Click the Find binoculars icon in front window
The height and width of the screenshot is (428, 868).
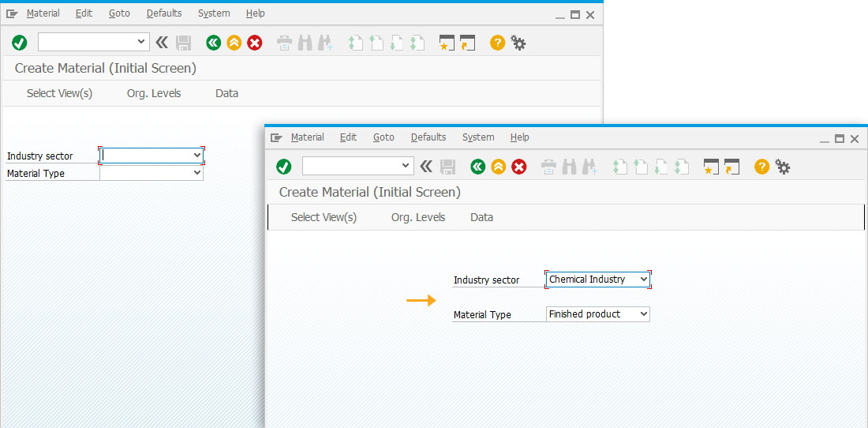point(569,167)
